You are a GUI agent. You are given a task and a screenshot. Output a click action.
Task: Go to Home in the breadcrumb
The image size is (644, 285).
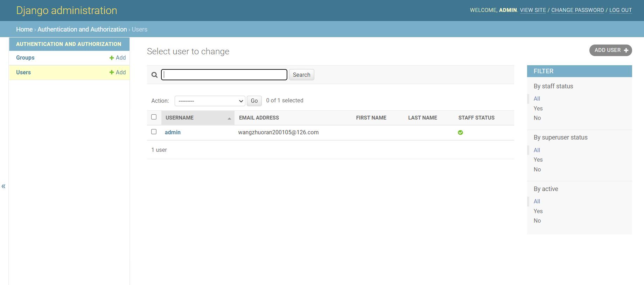[24, 29]
